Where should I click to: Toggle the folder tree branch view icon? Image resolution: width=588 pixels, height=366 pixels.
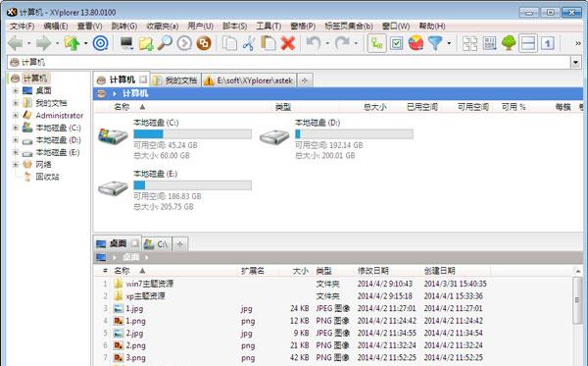377,43
